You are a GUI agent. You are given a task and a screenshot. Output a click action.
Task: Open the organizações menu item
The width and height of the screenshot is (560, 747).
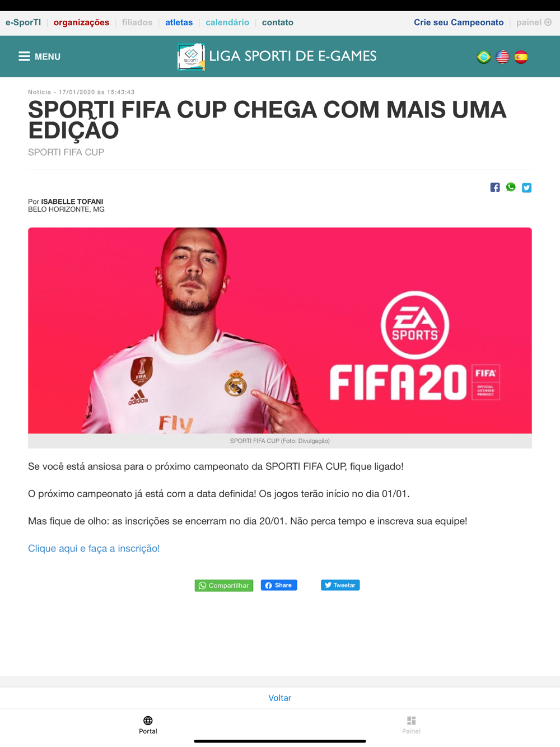pos(81,22)
